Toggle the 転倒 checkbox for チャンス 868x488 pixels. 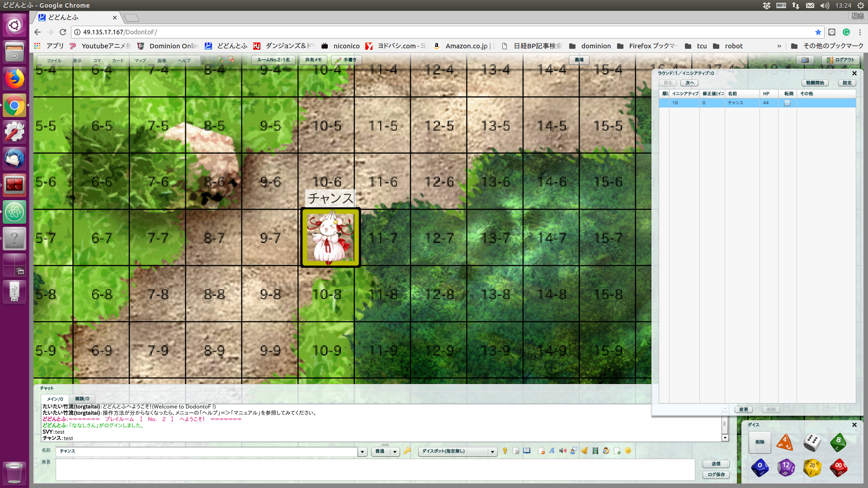[787, 103]
